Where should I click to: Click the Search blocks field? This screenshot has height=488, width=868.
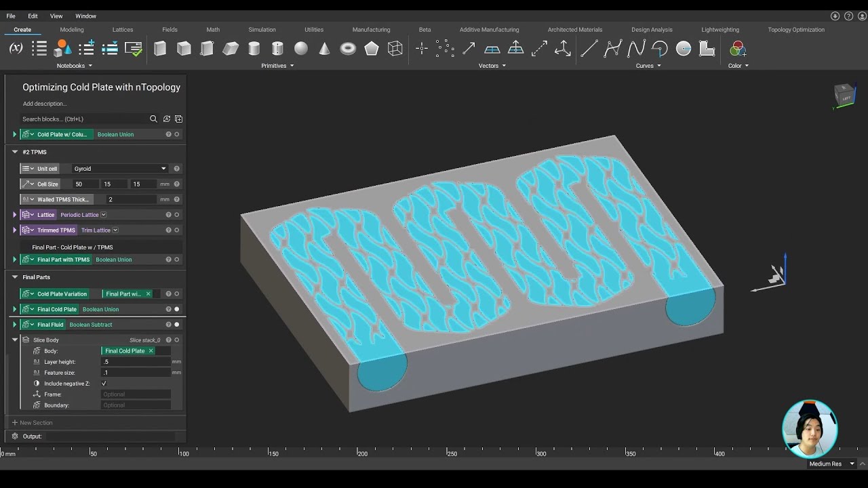85,119
